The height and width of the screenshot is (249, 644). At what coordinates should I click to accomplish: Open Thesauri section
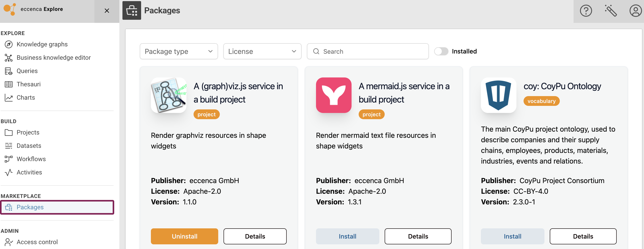[x=28, y=84]
